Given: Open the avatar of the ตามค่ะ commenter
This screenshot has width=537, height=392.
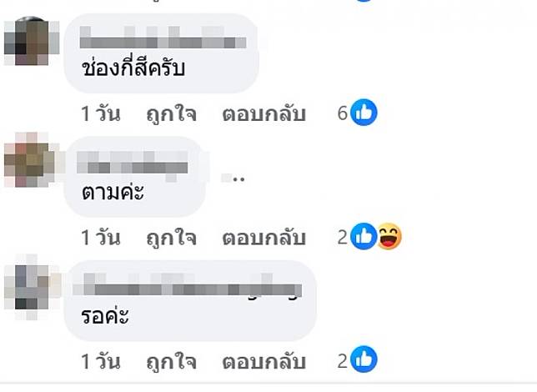Looking at the screenshot, I should point(33,159).
